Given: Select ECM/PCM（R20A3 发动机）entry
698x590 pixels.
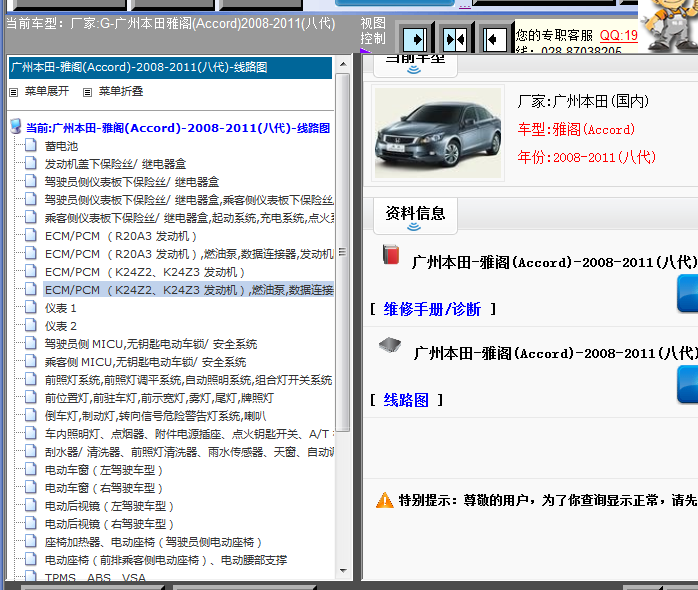Looking at the screenshot, I should pos(121,236).
